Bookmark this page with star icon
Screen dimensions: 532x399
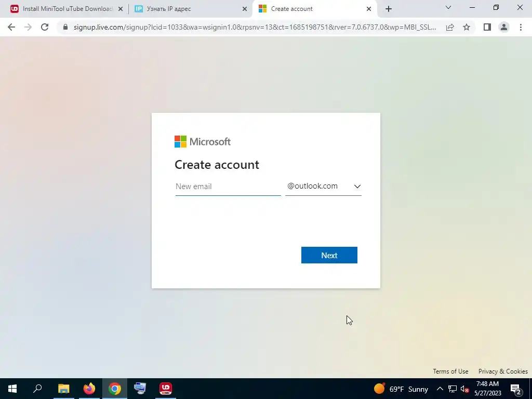pyautogui.click(x=467, y=27)
